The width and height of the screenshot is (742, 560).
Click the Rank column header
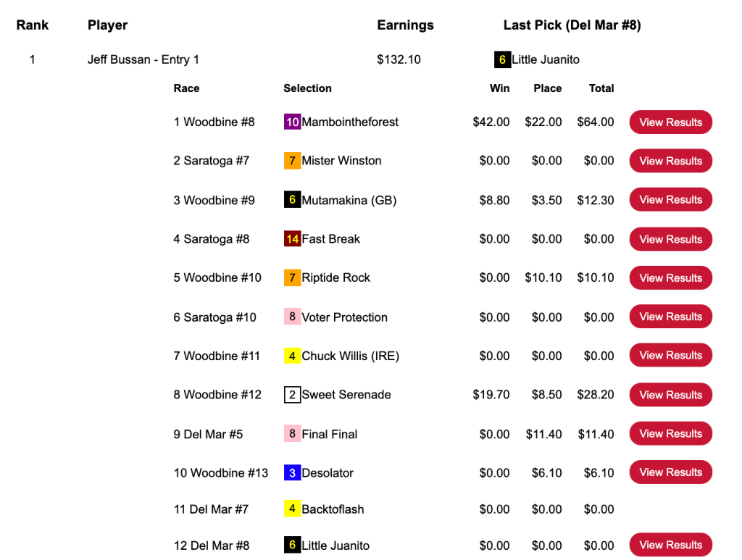click(x=33, y=25)
